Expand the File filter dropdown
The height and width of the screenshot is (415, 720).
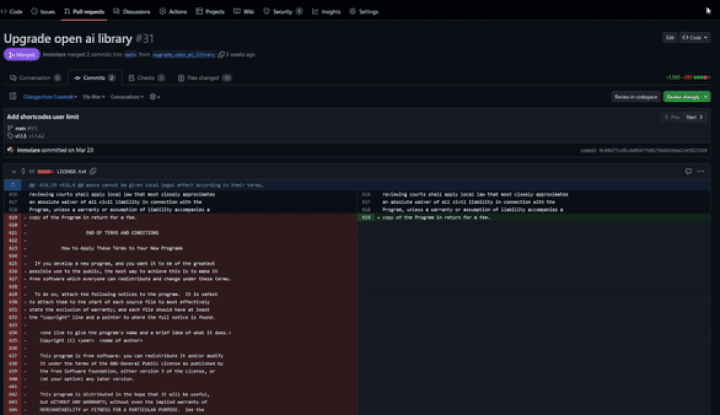point(93,97)
